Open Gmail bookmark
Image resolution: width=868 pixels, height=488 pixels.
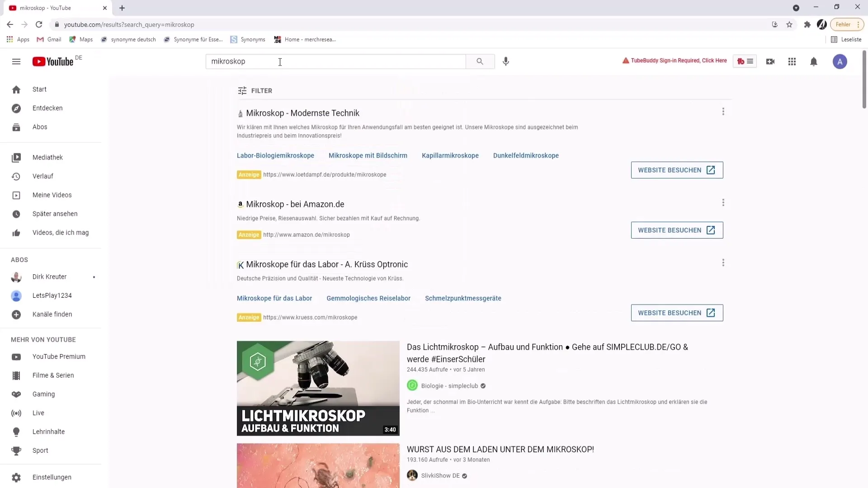(x=49, y=39)
